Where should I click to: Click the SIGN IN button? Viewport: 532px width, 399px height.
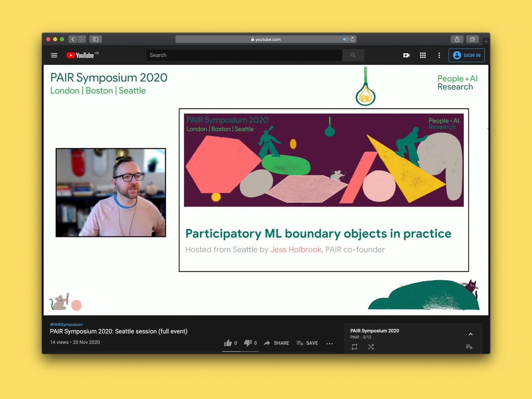(x=466, y=55)
